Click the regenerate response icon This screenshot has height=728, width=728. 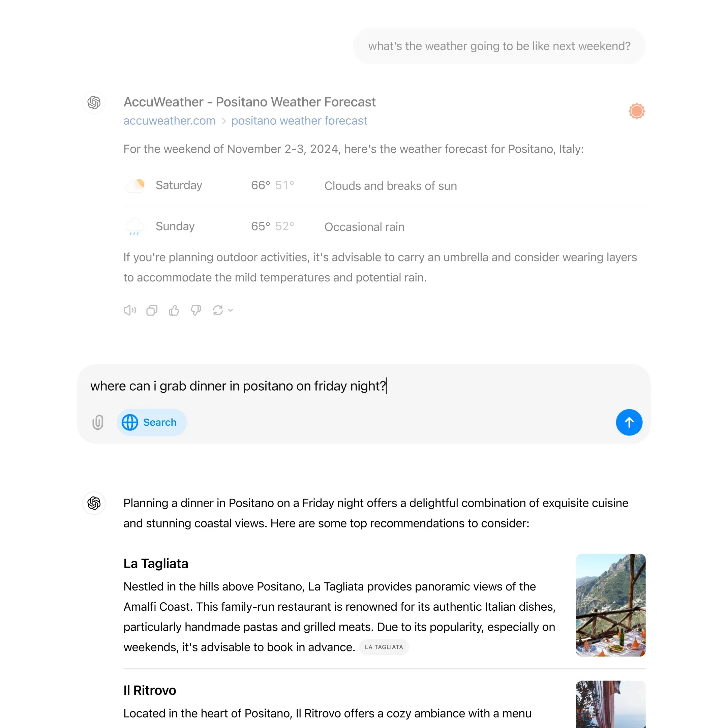coord(218,311)
